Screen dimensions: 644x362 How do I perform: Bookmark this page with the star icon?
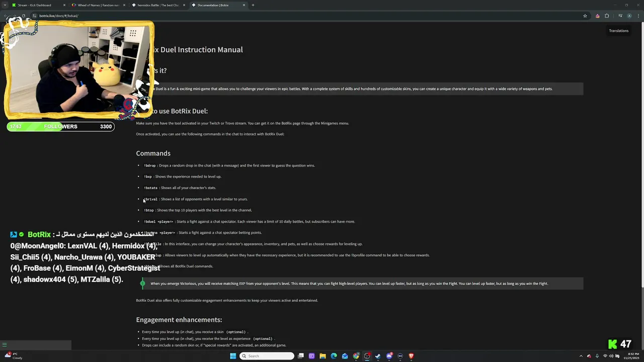(585, 16)
